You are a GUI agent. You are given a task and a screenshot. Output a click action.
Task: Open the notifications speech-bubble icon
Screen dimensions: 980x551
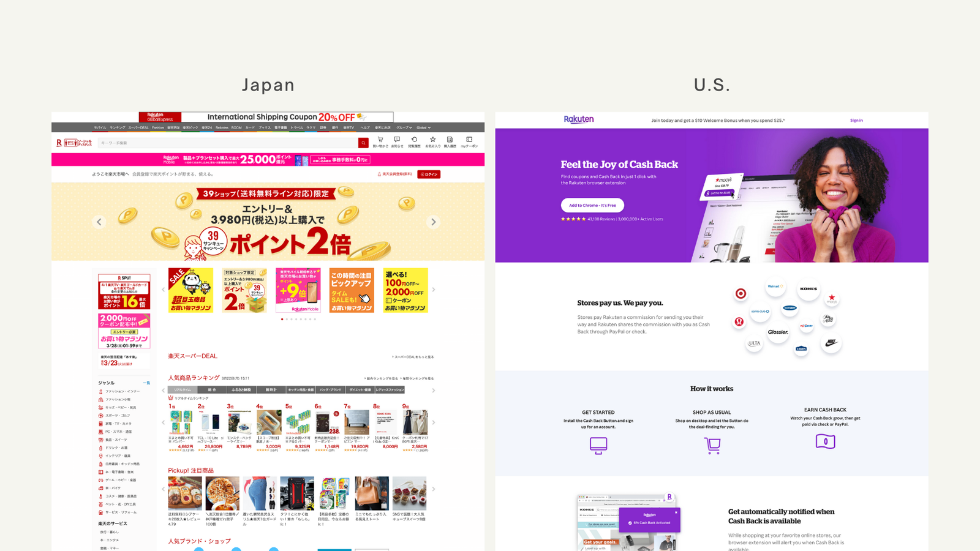[397, 140]
